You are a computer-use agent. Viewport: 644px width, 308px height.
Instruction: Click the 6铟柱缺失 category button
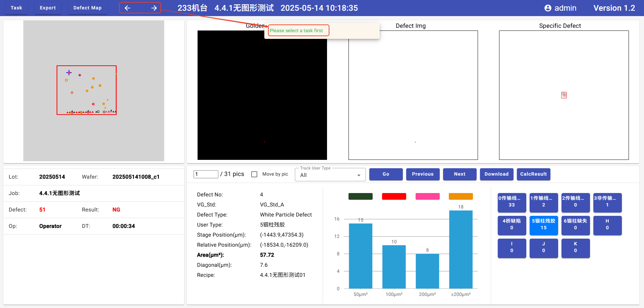click(x=576, y=225)
